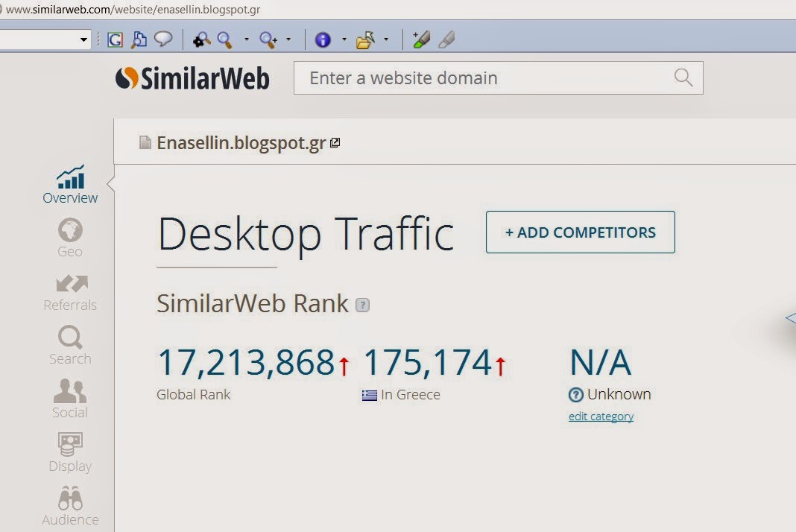Click the 'Global Rank' label
This screenshot has width=796, height=532.
(x=194, y=394)
